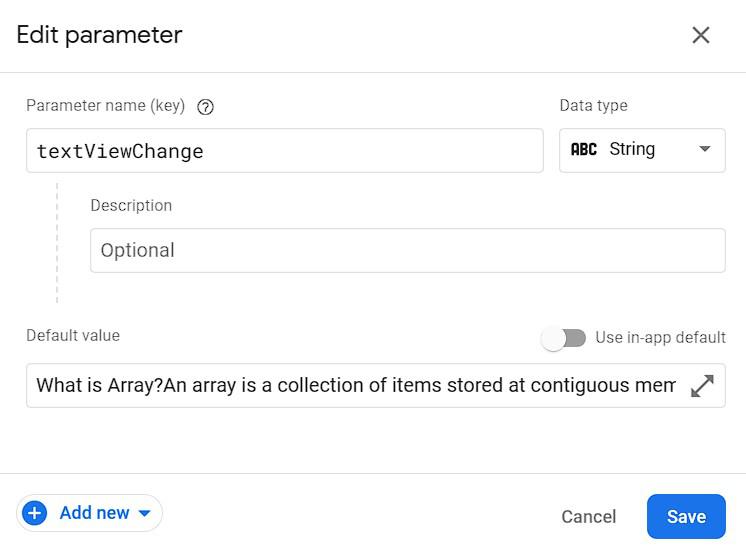Viewport: 746px width, 548px height.
Task: Click the 'Use in-app default' label
Action: 660,338
